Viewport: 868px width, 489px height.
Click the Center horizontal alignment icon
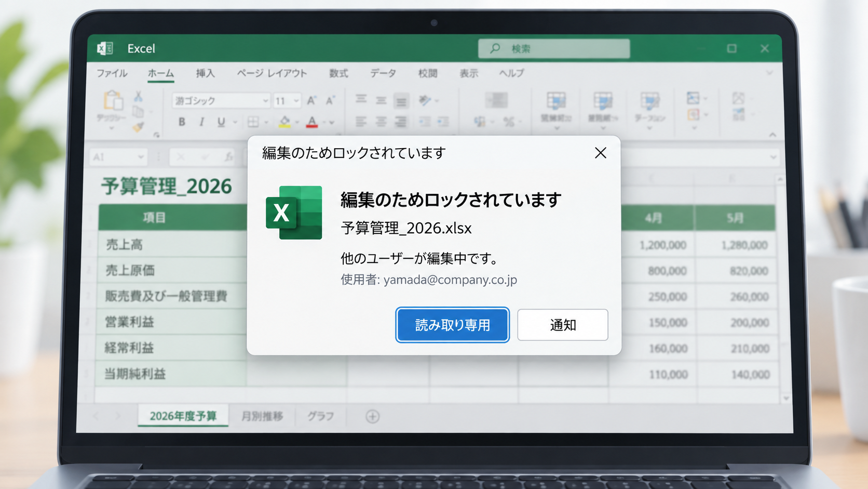coord(381,122)
